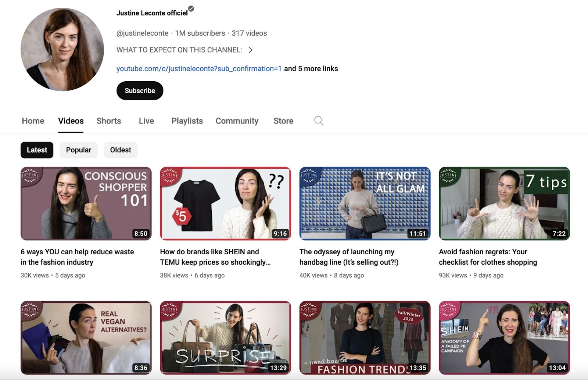Expand WHAT TO EXPECT ON THIS CHANNEL
Image resolution: width=588 pixels, height=380 pixels.
pos(251,50)
